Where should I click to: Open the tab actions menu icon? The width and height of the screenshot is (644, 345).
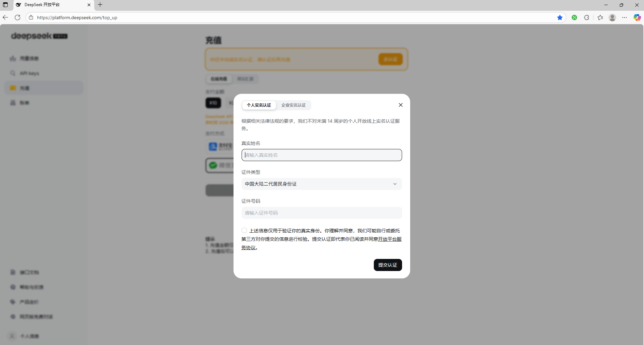pos(5,5)
